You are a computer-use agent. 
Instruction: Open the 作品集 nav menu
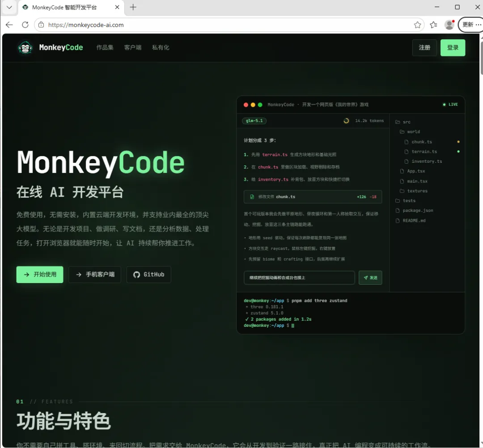pos(105,47)
